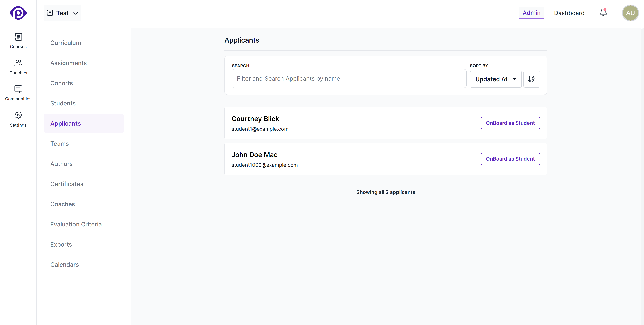This screenshot has height=325, width=644.
Task: Switch to the Dashboard tab
Action: click(569, 13)
